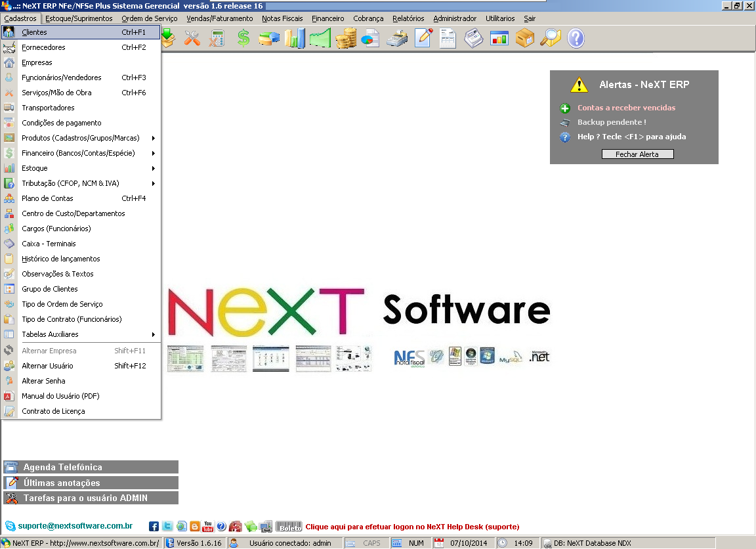756x549 pixels.
Task: Click the Facebook icon in the footer
Action: pyautogui.click(x=154, y=526)
